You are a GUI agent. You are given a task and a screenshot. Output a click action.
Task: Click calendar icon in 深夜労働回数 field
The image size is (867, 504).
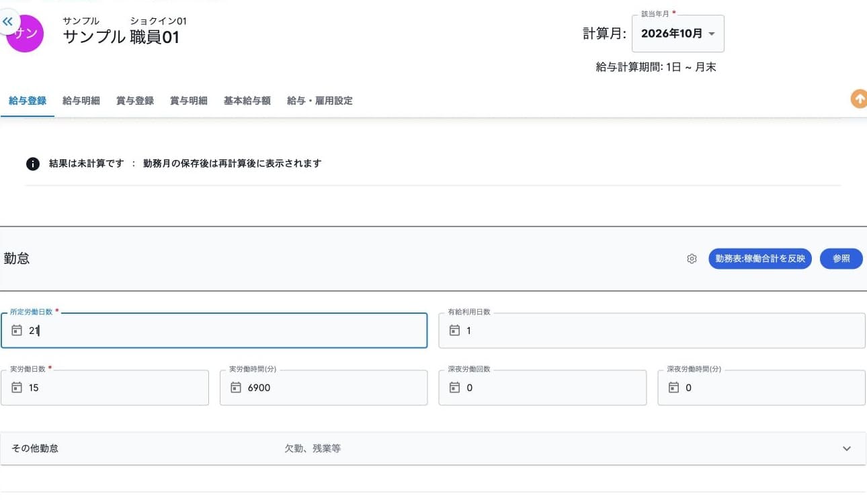click(454, 388)
